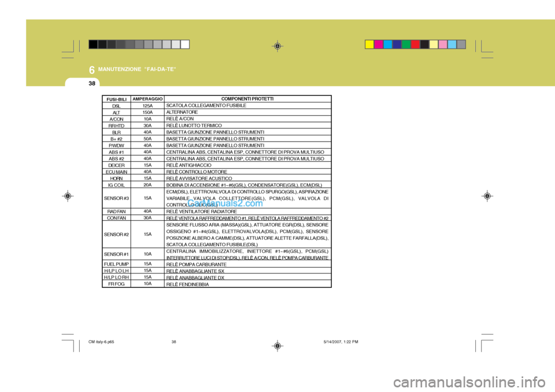Click the 'SENSOR #3' fuse cell
Image resolution: width=555 pixels, height=392 pixels.
coord(116,198)
